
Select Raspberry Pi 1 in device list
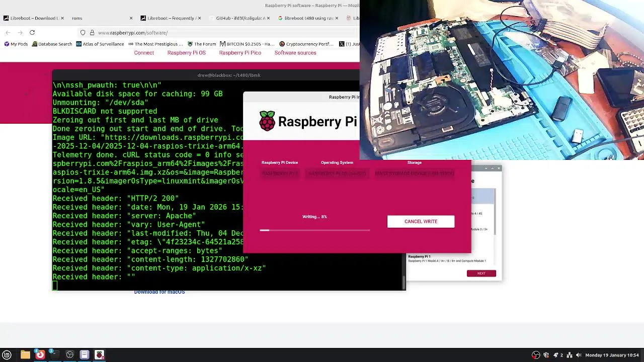pos(447,258)
